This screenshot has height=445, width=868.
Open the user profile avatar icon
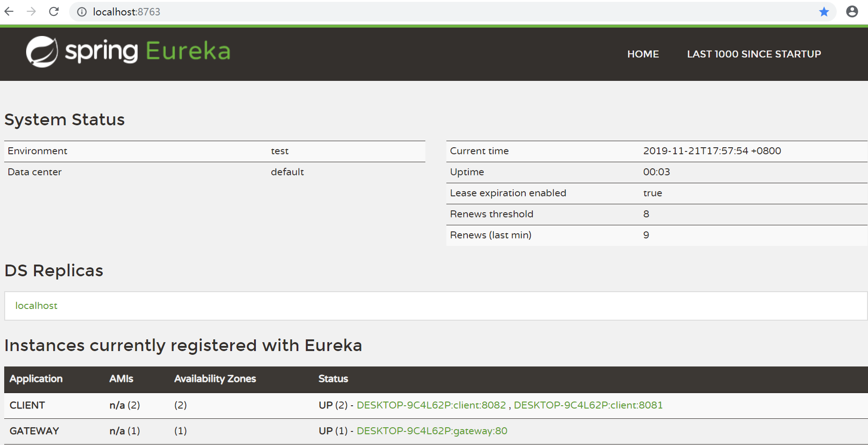(x=852, y=12)
